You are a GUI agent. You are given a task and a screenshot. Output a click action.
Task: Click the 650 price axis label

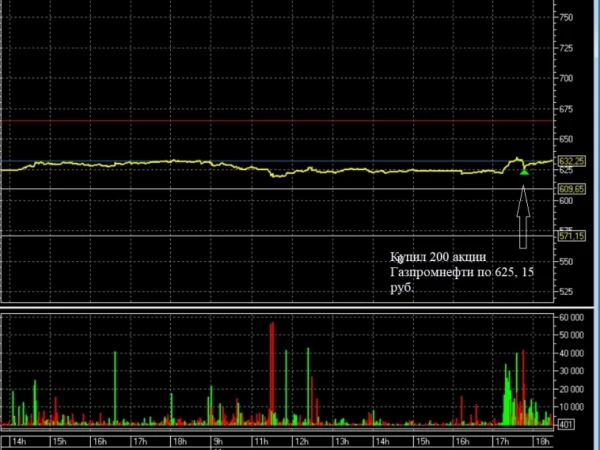pyautogui.click(x=566, y=139)
